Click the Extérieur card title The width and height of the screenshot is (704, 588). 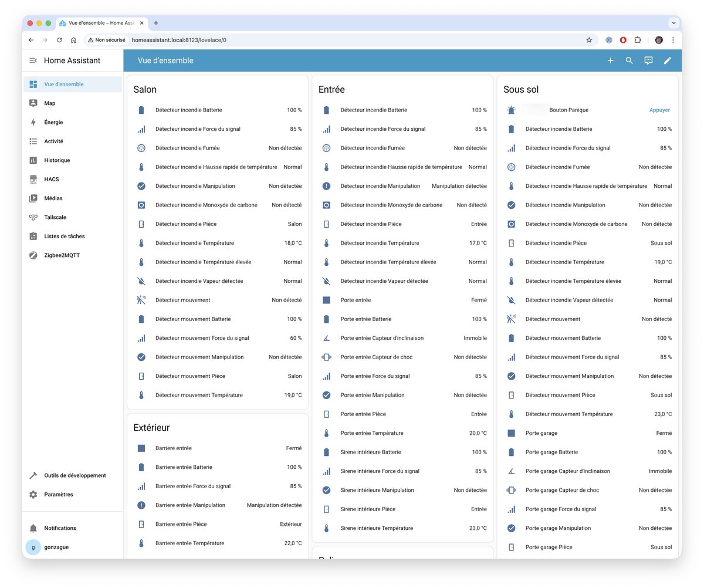[x=151, y=428]
